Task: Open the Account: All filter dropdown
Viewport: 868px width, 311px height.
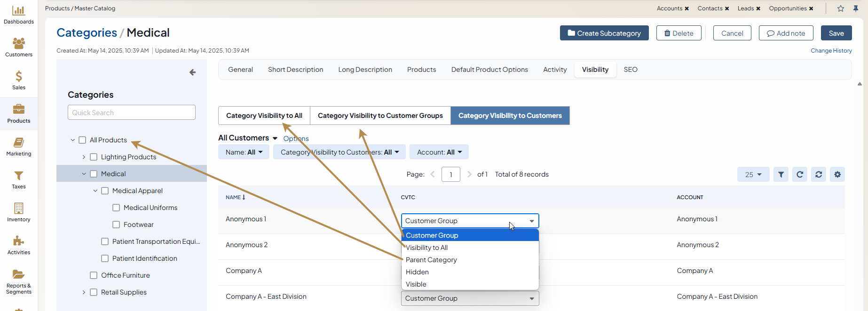Action: coord(439,152)
